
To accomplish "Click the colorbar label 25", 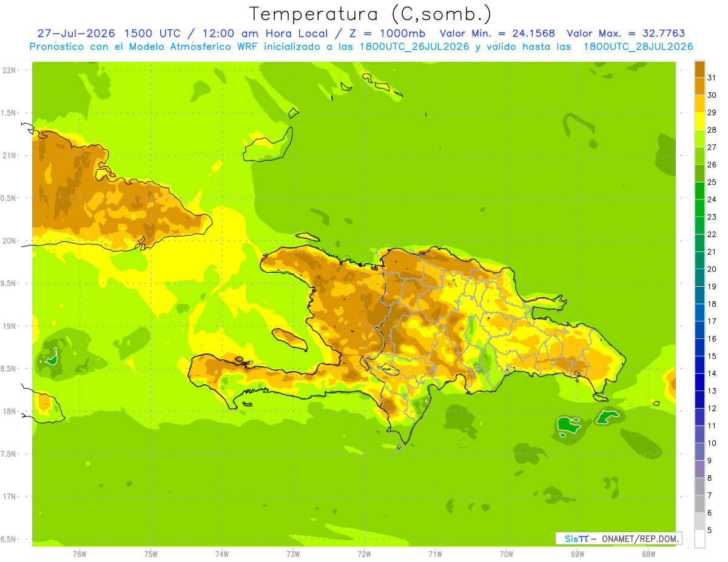I will (712, 182).
